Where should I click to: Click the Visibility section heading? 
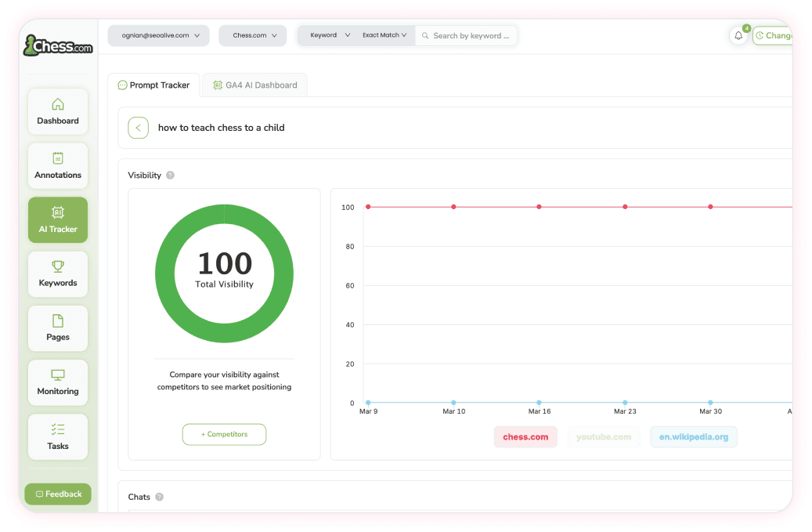(145, 175)
